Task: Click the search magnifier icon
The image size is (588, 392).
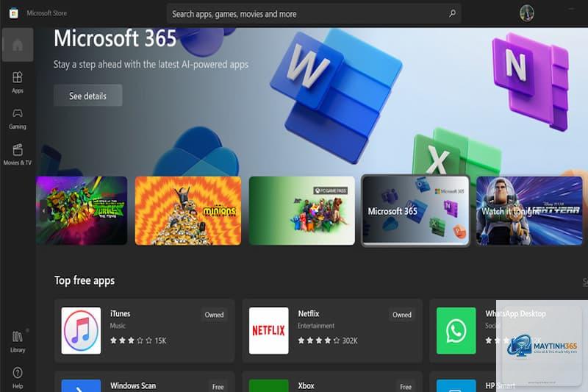Action: (x=452, y=13)
